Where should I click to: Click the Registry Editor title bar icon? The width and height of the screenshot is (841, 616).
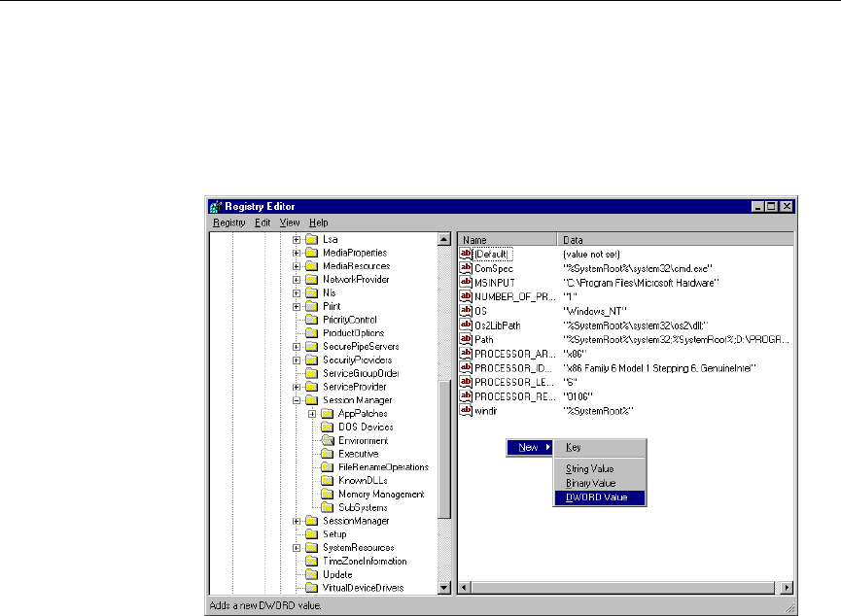[x=216, y=206]
